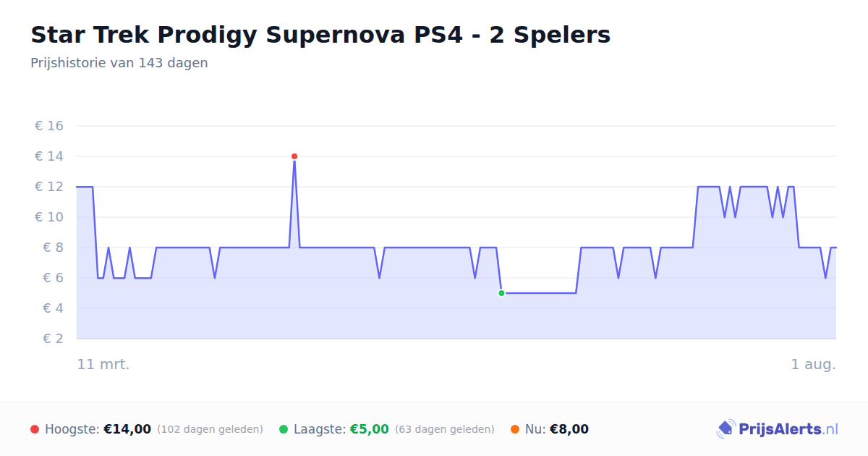Click the € 16 axis label
This screenshot has width=868, height=456.
[x=49, y=126]
